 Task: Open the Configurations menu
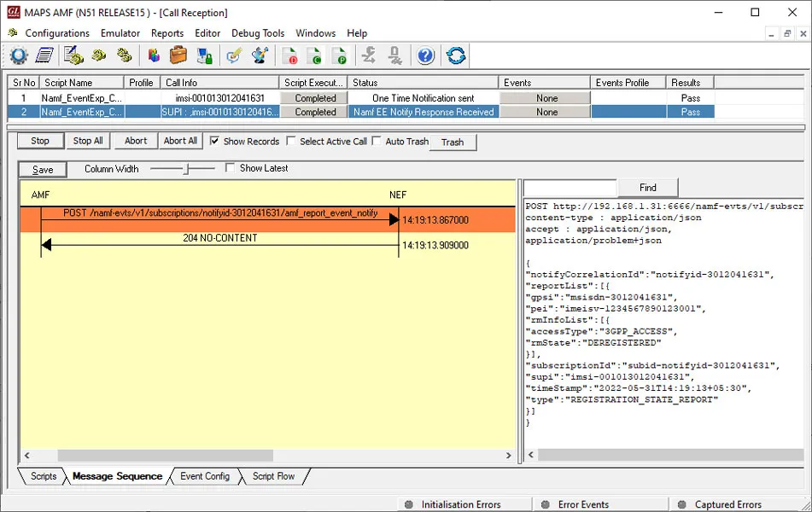(x=57, y=33)
